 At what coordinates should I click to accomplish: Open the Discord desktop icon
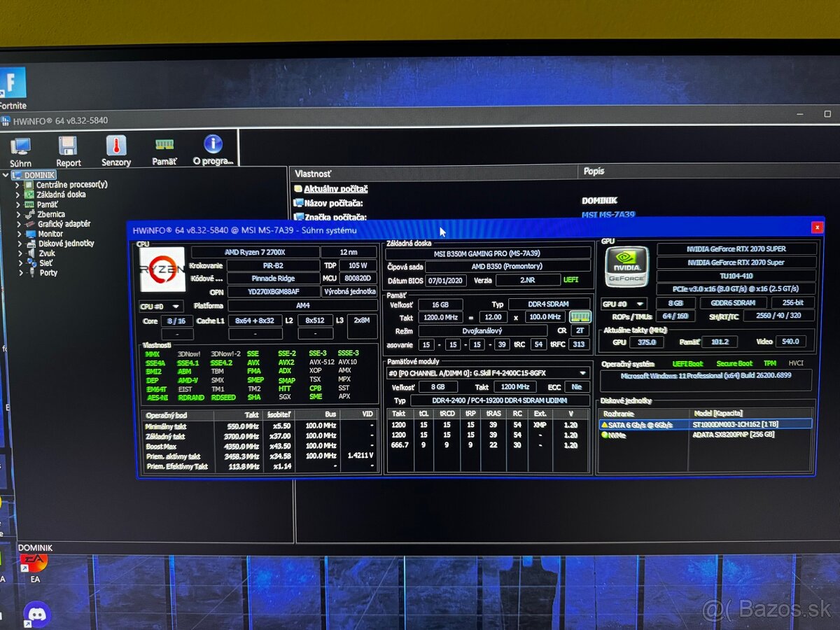36,615
